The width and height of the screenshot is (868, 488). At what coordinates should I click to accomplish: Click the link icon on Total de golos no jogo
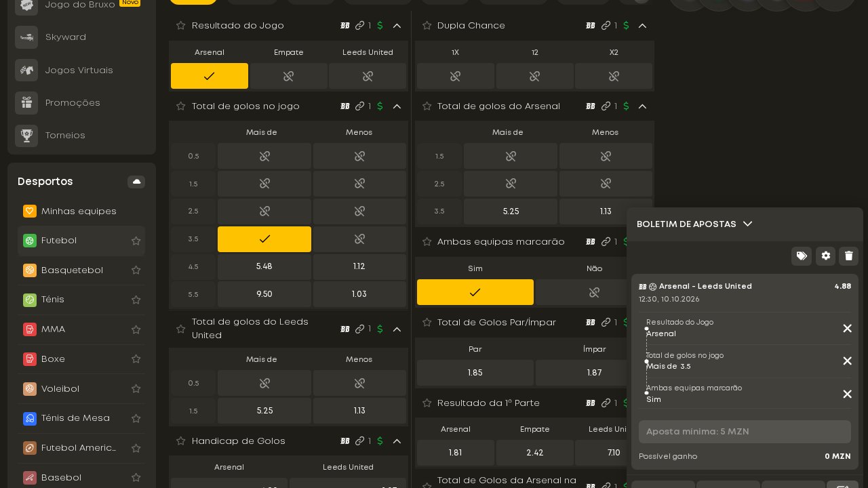click(359, 106)
